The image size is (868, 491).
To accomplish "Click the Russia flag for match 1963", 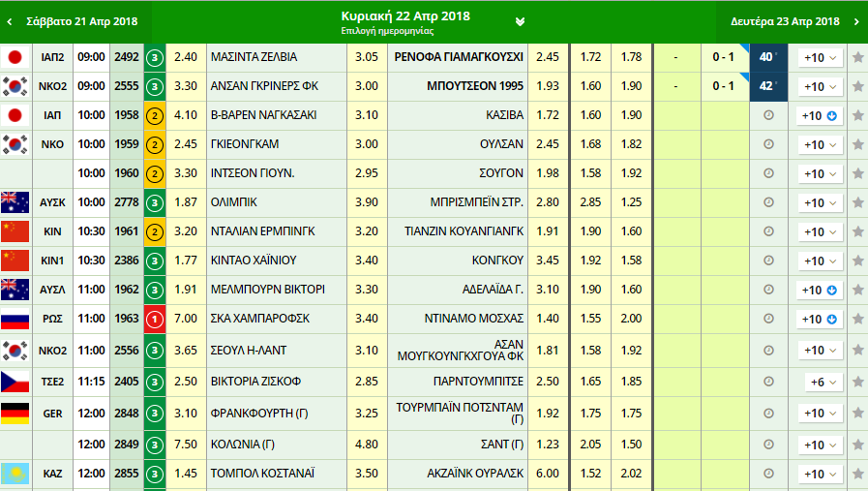I will tap(15, 319).
